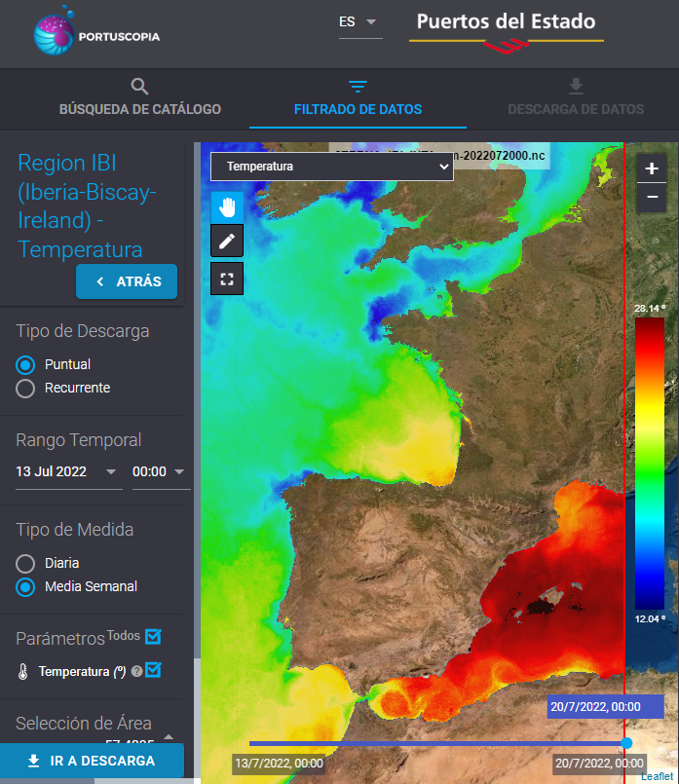Click the 28.14º maximum scale value

click(x=650, y=309)
